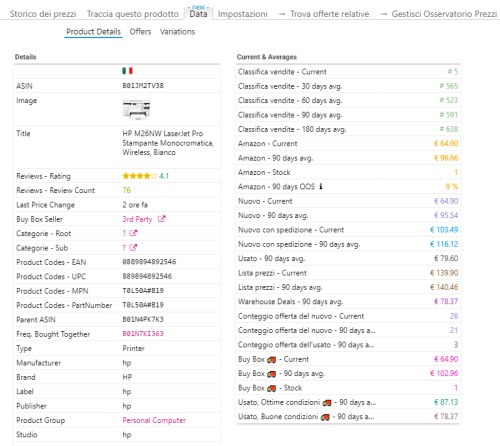Click the rating value 4.1

[164, 176]
